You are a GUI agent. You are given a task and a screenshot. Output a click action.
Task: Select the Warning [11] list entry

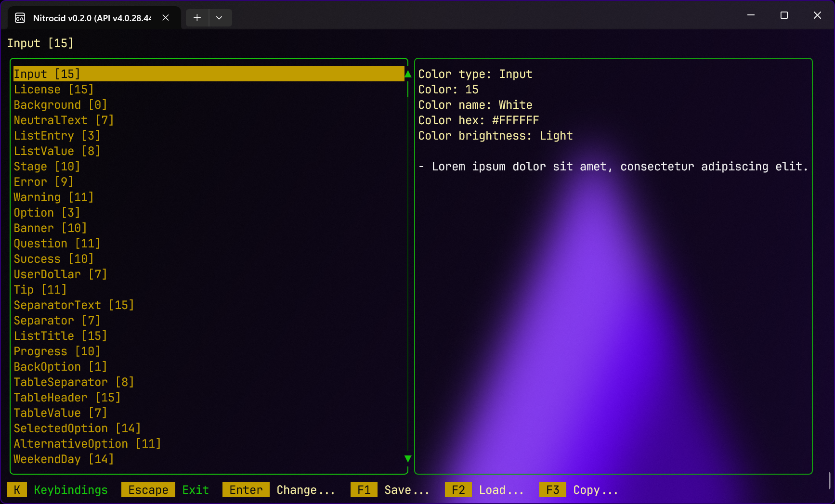point(53,197)
